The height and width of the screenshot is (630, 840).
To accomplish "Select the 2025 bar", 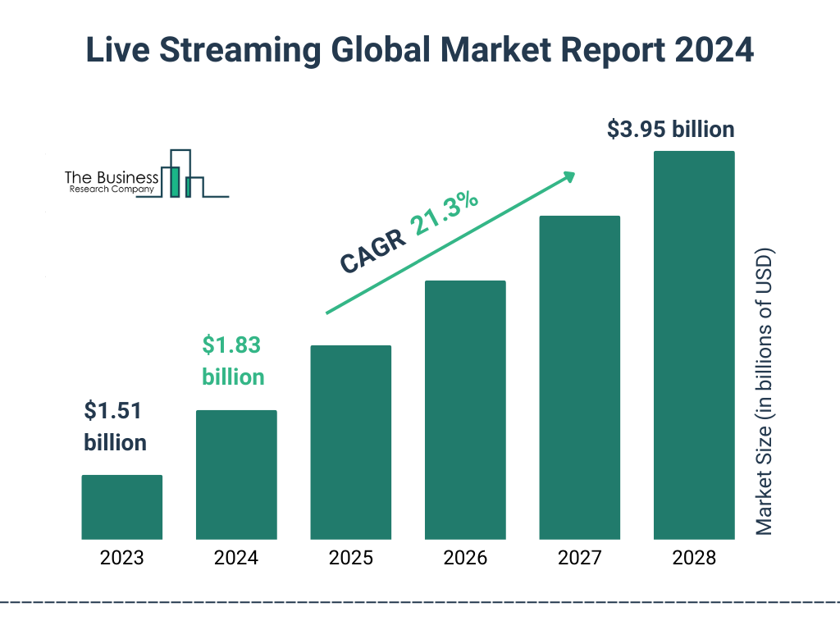I will pyautogui.click(x=351, y=442).
